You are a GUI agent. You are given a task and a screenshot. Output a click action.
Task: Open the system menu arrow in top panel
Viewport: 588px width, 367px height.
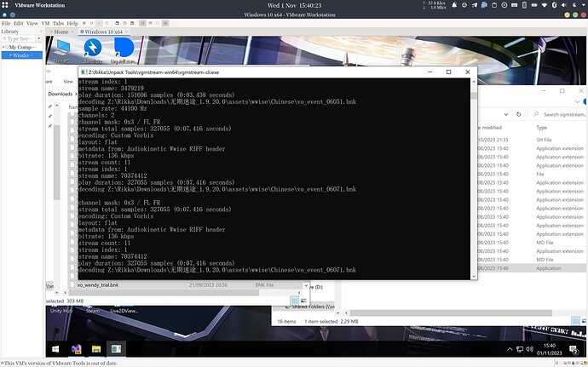click(x=584, y=5)
